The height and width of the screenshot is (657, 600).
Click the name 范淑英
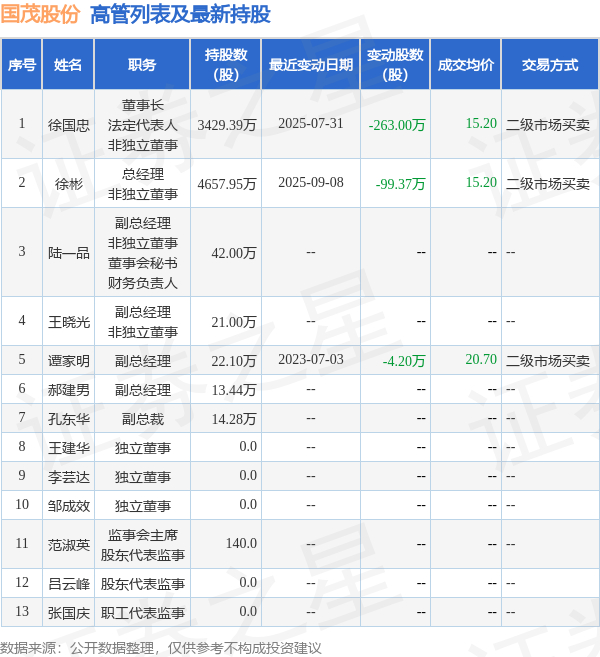[x=68, y=544]
